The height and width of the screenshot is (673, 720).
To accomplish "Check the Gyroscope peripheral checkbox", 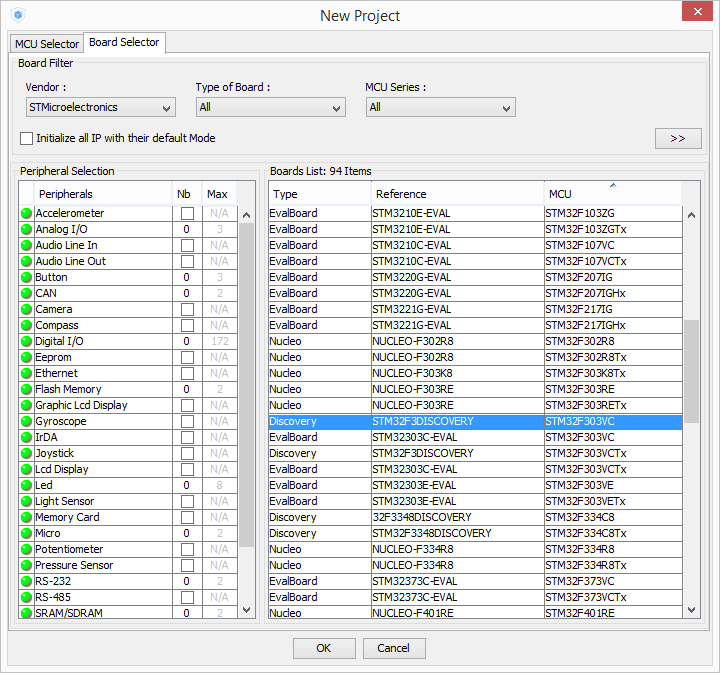I will click(x=187, y=421).
